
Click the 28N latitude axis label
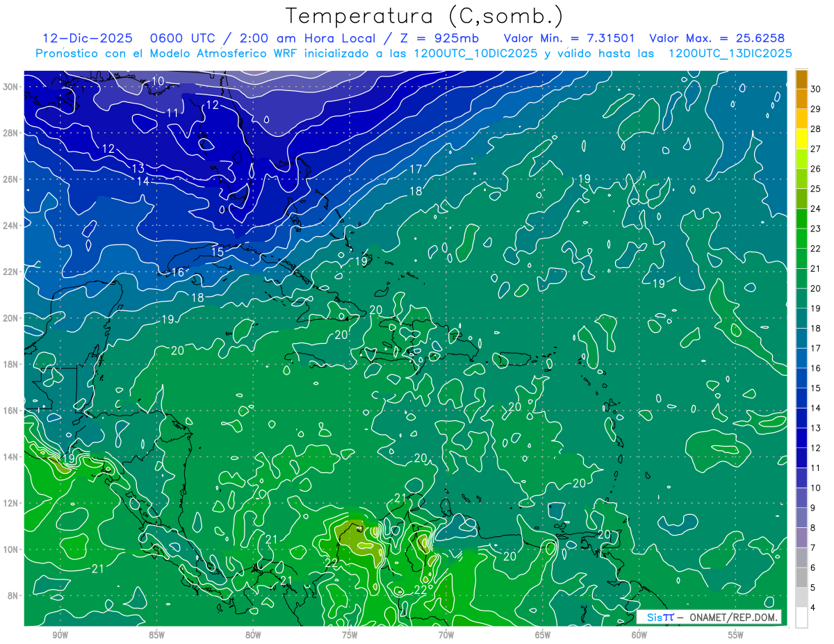[11, 133]
